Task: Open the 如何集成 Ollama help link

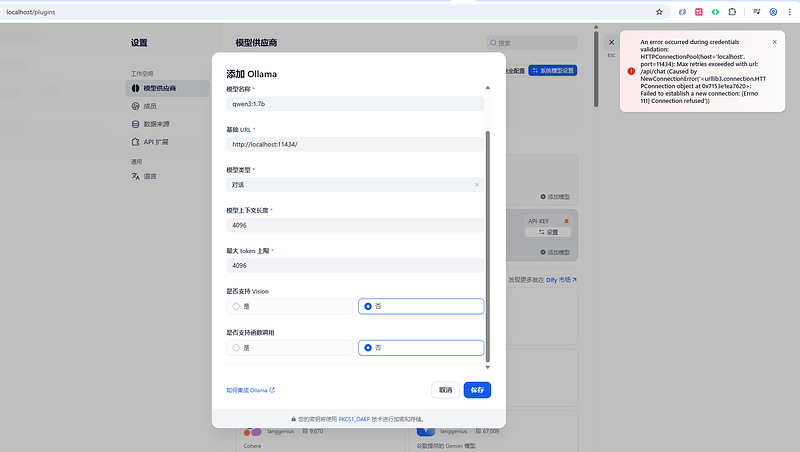Action: [x=251, y=390]
